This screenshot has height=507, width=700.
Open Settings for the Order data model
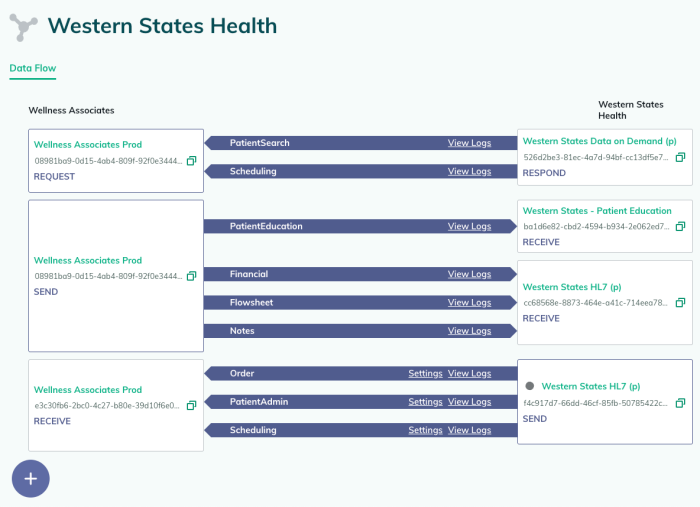coord(425,374)
